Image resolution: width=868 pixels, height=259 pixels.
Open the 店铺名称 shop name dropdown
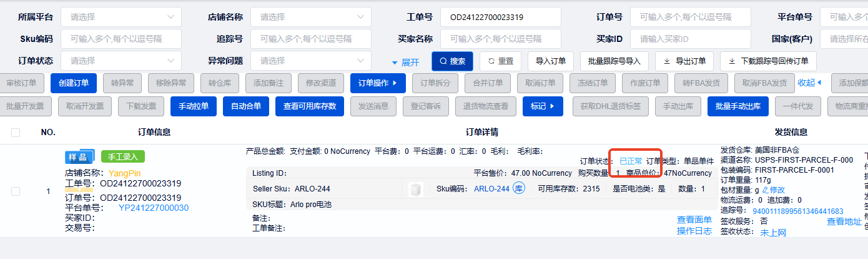click(x=311, y=17)
